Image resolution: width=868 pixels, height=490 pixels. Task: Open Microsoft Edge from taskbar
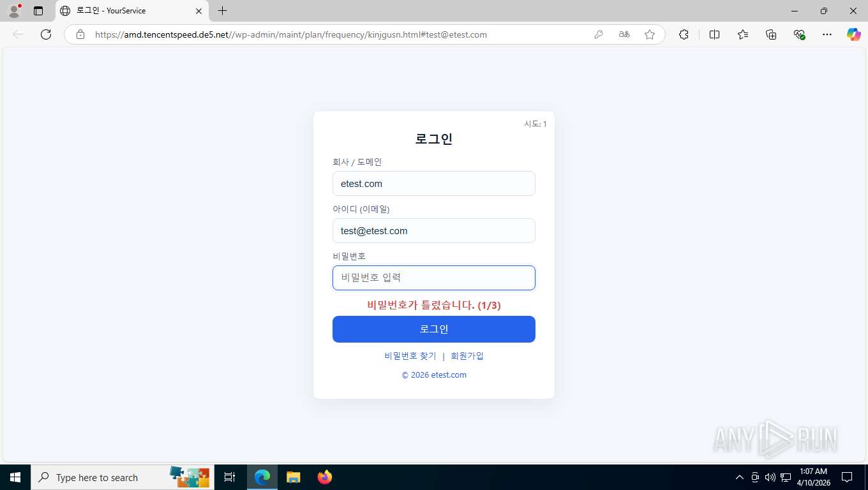pyautogui.click(x=262, y=477)
